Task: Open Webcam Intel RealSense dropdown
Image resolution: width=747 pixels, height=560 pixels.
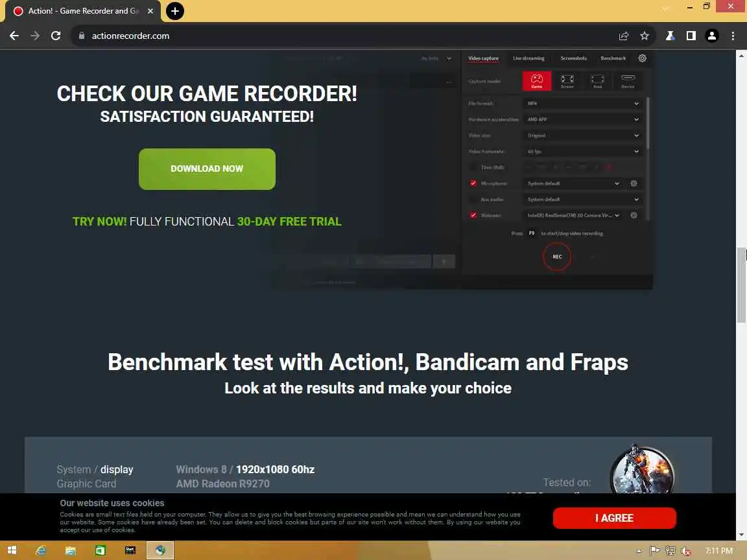Action: coord(574,215)
